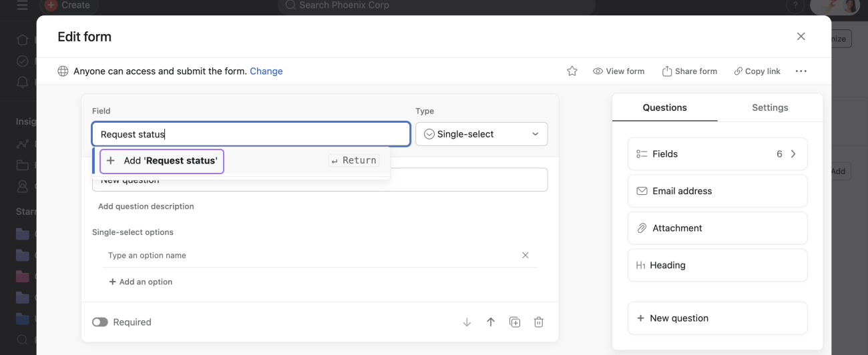868x355 pixels.
Task: Toggle the Required switch
Action: 100,322
